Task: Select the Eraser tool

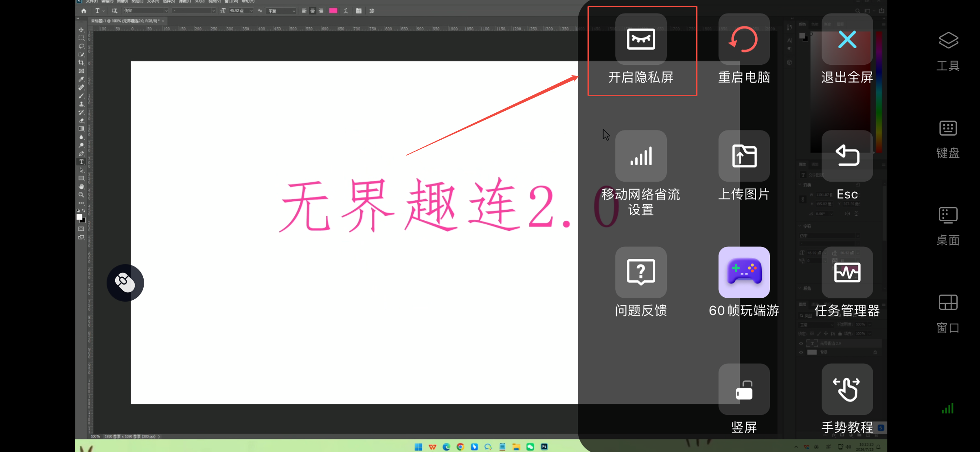Action: 81,121
